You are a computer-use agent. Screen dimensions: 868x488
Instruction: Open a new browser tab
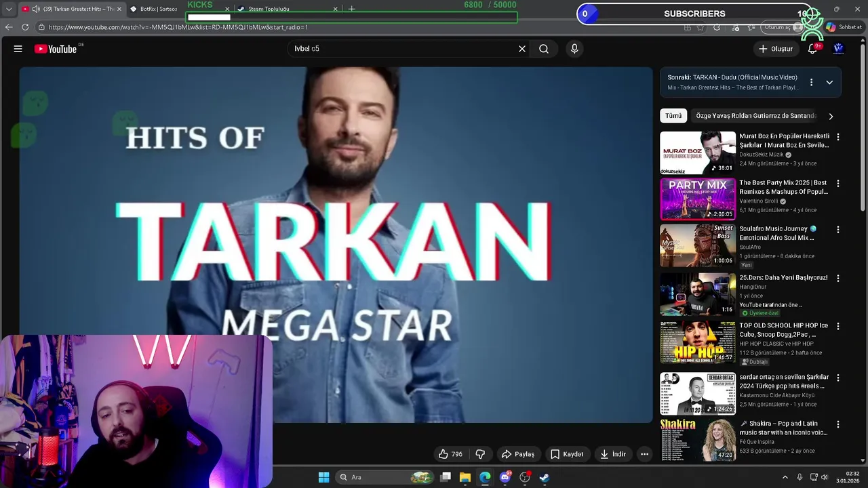pos(351,9)
